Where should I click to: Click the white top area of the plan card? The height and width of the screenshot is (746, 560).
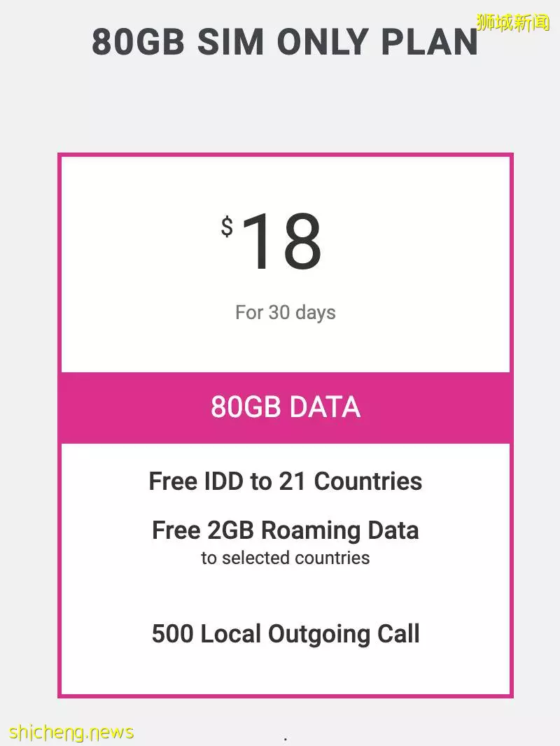(286, 265)
